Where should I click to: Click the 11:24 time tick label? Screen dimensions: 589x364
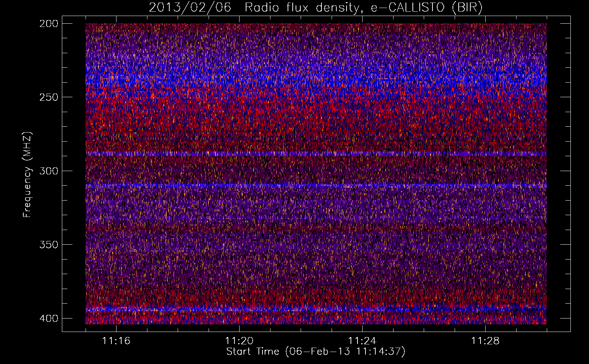click(362, 341)
